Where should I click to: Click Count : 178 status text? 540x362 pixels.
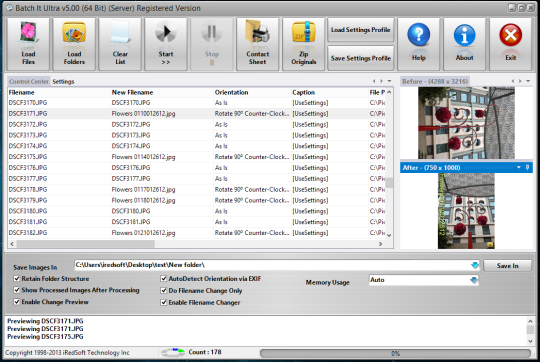pyautogui.click(x=205, y=352)
